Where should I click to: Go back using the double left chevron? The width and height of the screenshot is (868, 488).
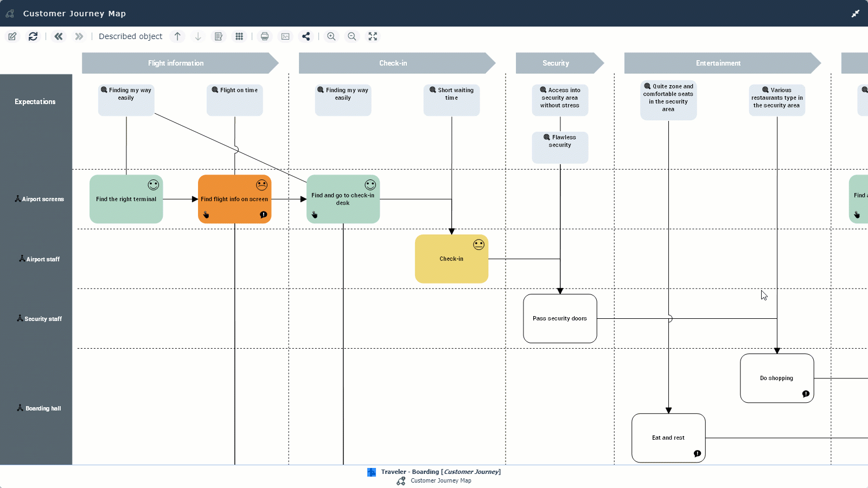59,36
